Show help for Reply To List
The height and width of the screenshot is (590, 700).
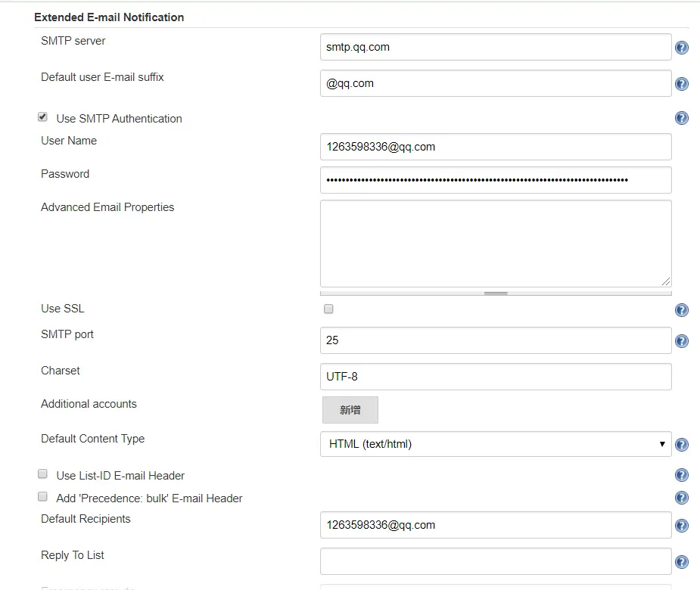(x=681, y=563)
